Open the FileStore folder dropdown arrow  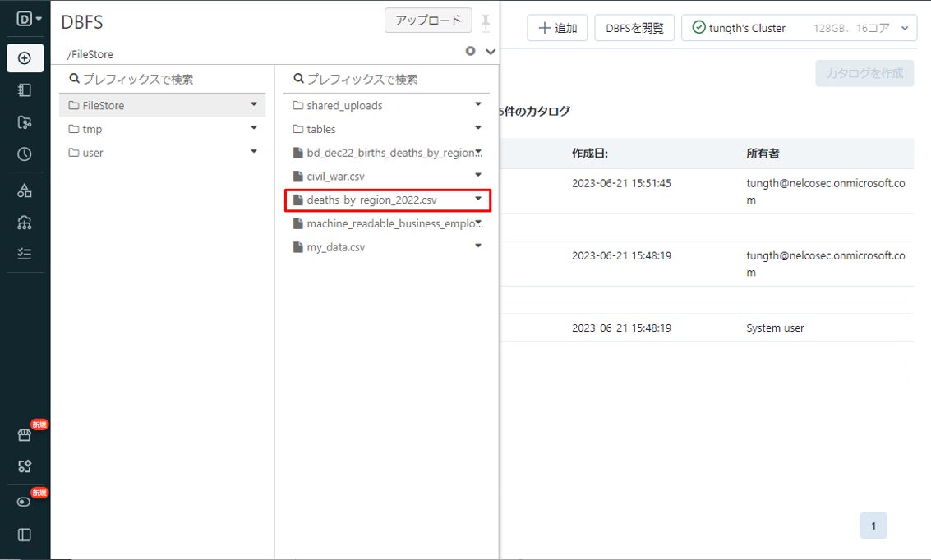click(254, 103)
